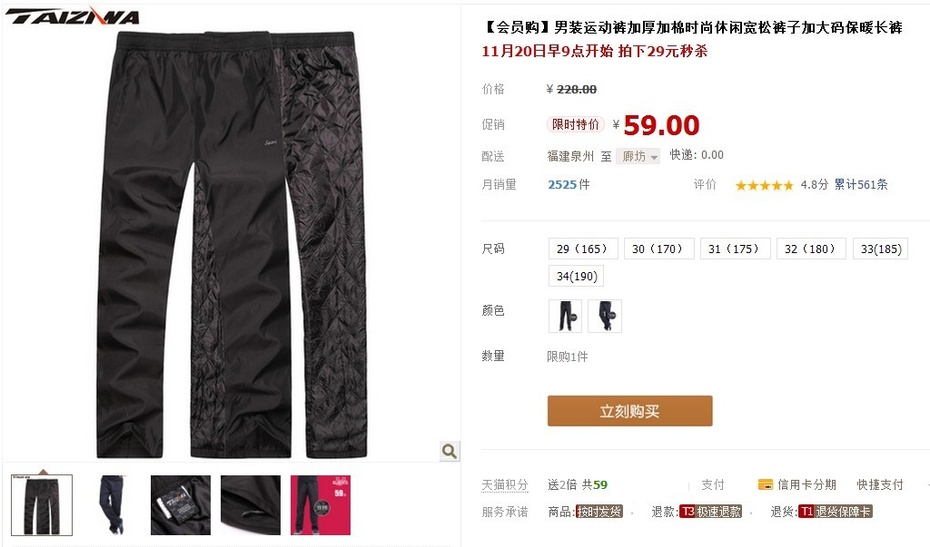View the red promotional banner thumbnail
The height and width of the screenshot is (547, 930).
(x=320, y=505)
